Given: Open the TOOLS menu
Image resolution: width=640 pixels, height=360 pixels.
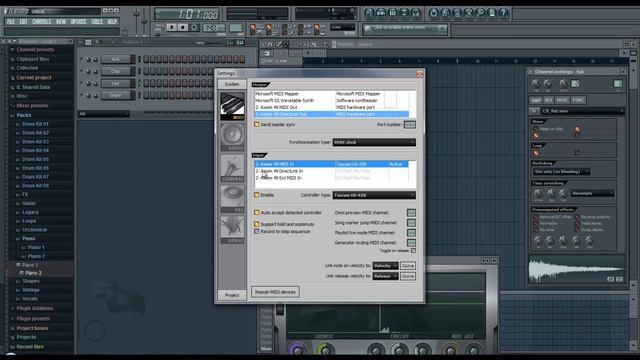Looking at the screenshot, I should click(x=97, y=22).
